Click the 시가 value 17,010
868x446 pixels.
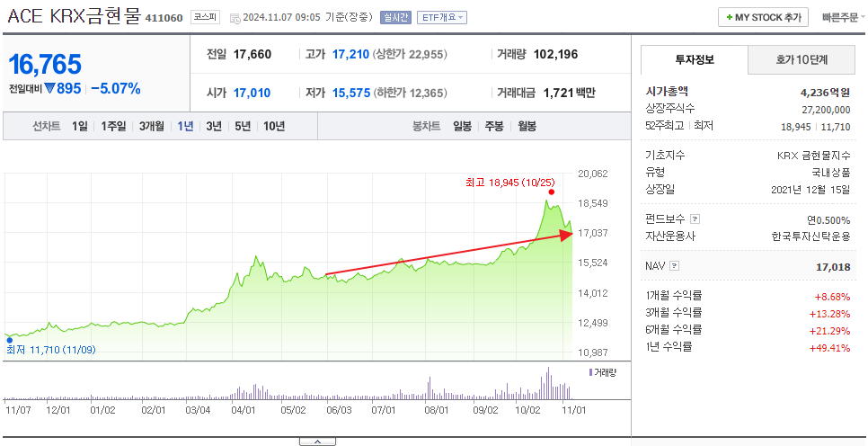coord(252,93)
